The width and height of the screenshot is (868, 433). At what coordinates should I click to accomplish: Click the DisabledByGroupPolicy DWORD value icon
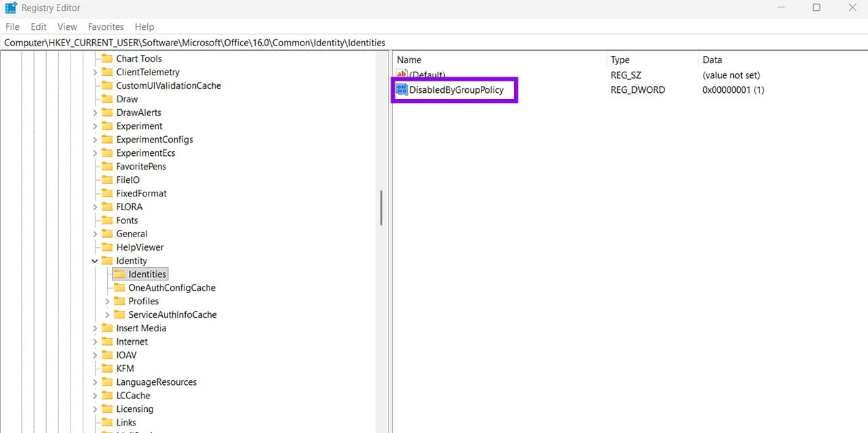pos(402,89)
